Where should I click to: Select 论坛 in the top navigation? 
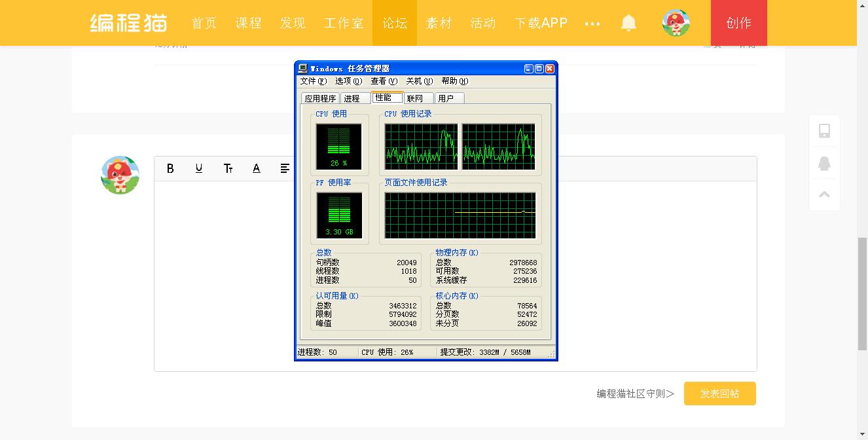(x=395, y=23)
